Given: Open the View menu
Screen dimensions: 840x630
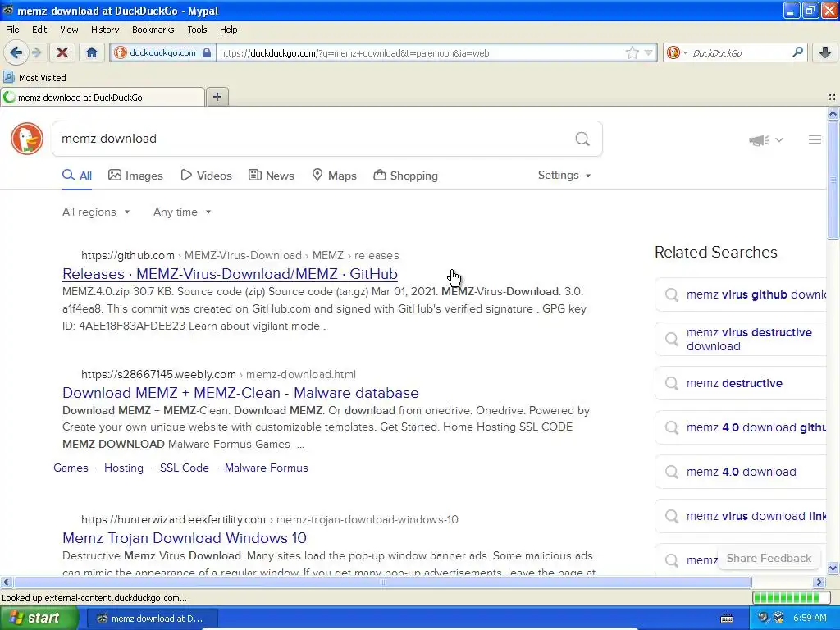Looking at the screenshot, I should (69, 30).
